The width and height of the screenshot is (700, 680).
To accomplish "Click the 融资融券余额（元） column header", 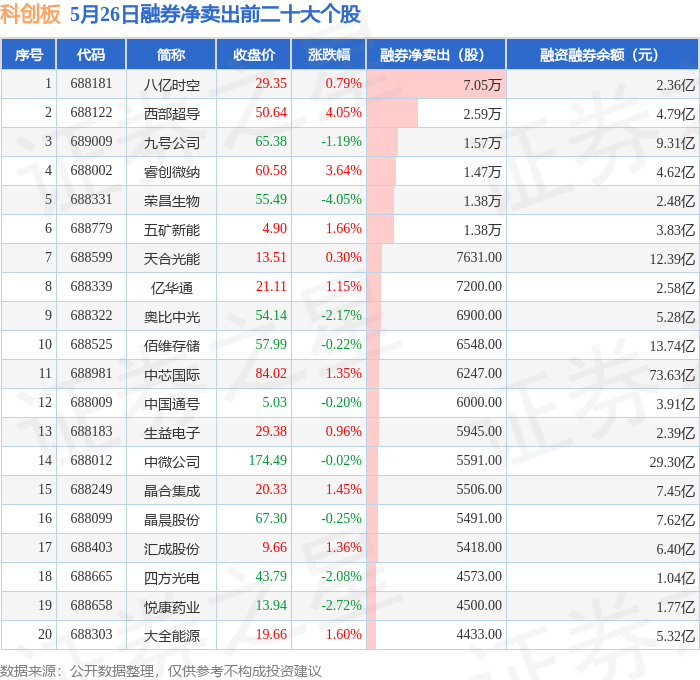I will point(602,54).
